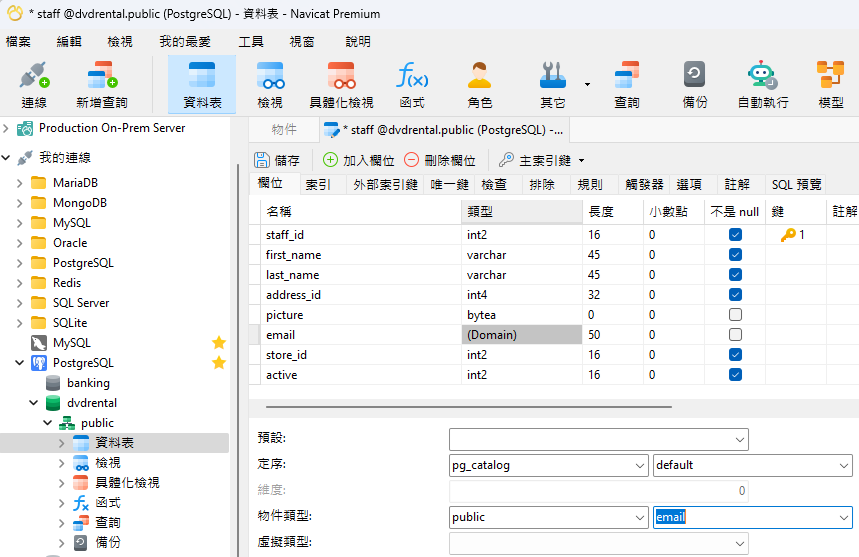Click the 其它 others toolbar icon
Image resolution: width=859 pixels, height=557 pixels.
553,85
